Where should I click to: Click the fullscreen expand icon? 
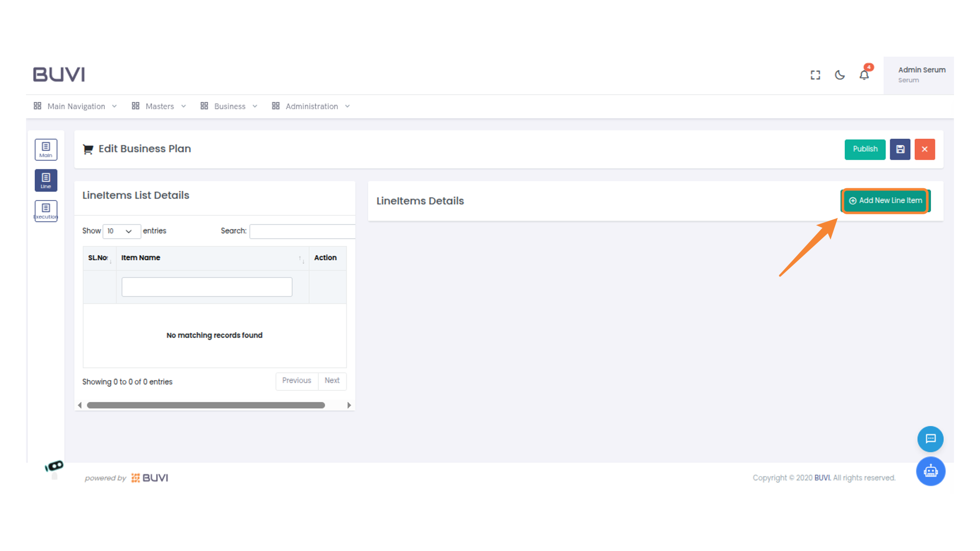pos(815,75)
